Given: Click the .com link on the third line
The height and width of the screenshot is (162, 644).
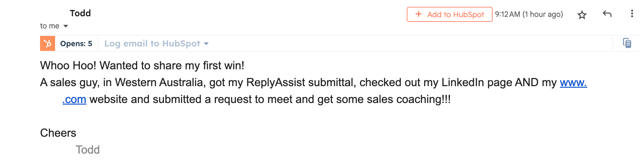Looking at the screenshot, I should [74, 99].
